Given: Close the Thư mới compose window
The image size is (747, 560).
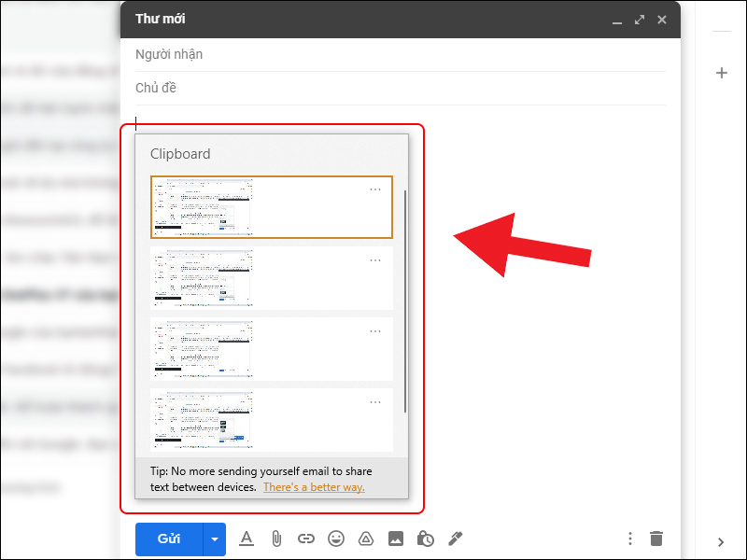Looking at the screenshot, I should coord(662,20).
